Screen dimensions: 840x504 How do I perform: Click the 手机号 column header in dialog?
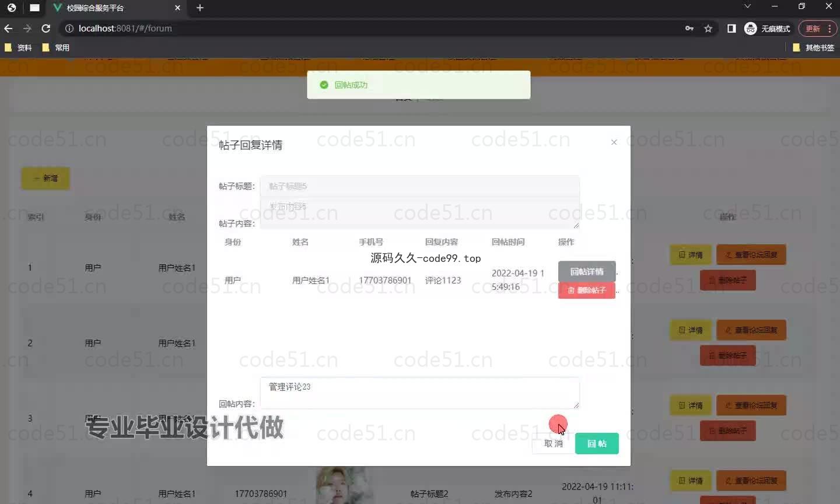tap(371, 242)
